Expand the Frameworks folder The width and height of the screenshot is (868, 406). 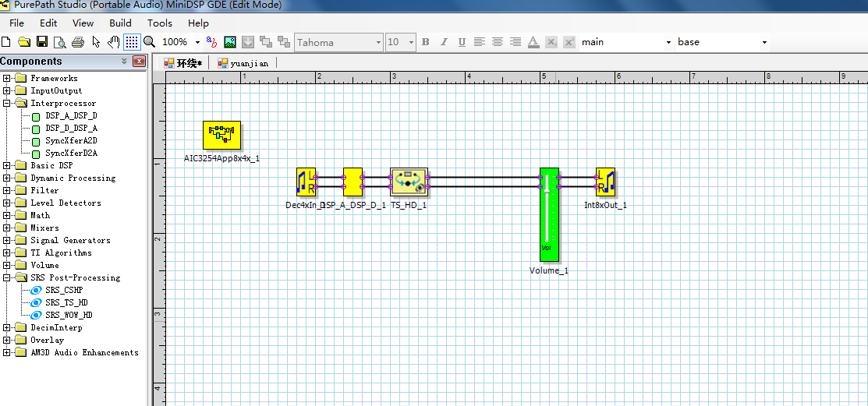[x=7, y=78]
